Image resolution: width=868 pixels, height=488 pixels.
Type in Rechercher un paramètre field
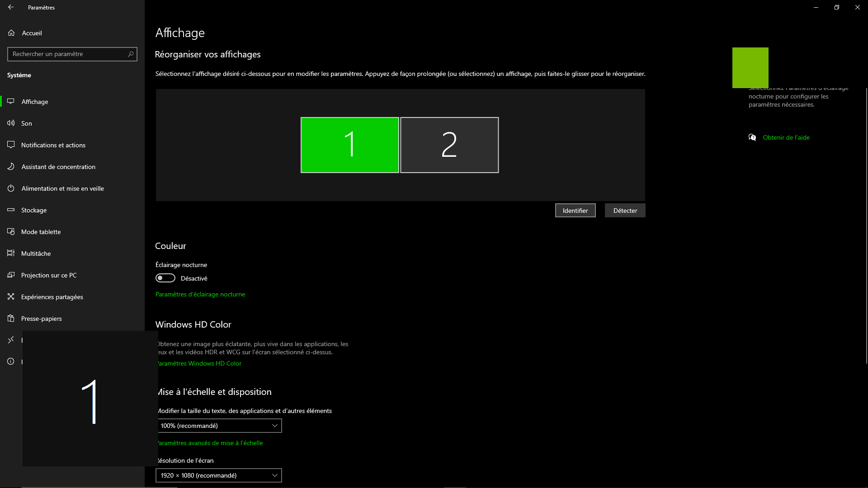tap(68, 54)
